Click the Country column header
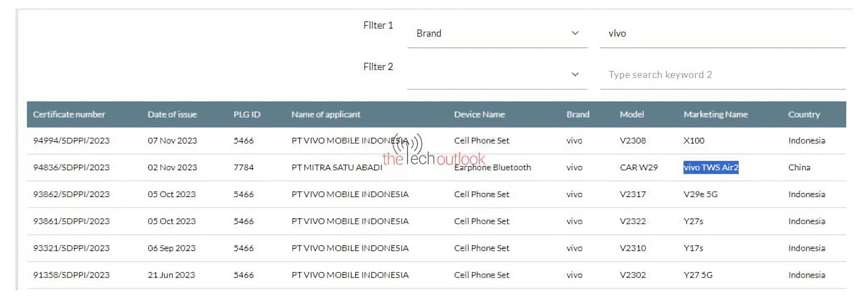Image resolution: width=868 pixels, height=299 pixels. (x=804, y=115)
